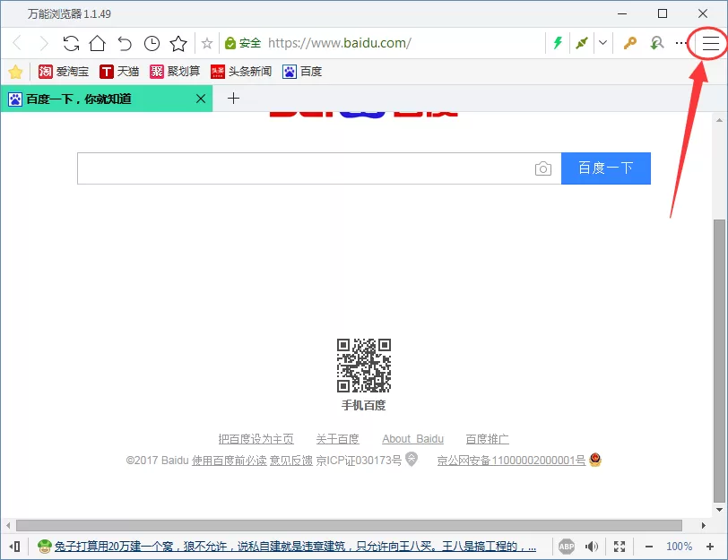Image resolution: width=728 pixels, height=560 pixels.
Task: Click the forward navigation arrow
Action: 44,43
